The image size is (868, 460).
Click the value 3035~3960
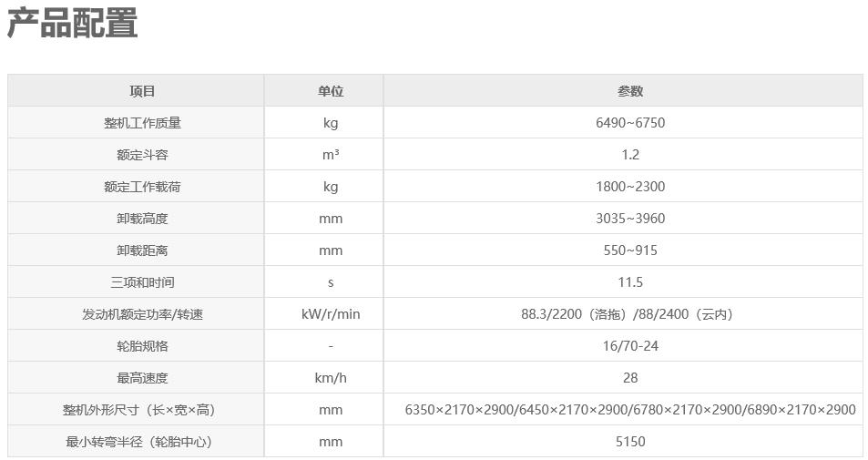pyautogui.click(x=630, y=219)
